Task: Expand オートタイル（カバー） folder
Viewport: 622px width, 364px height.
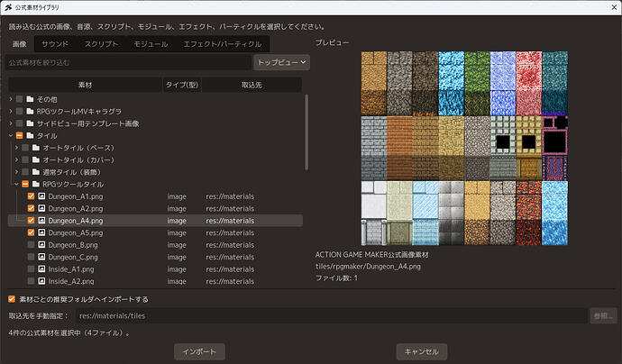Action: tap(16, 159)
